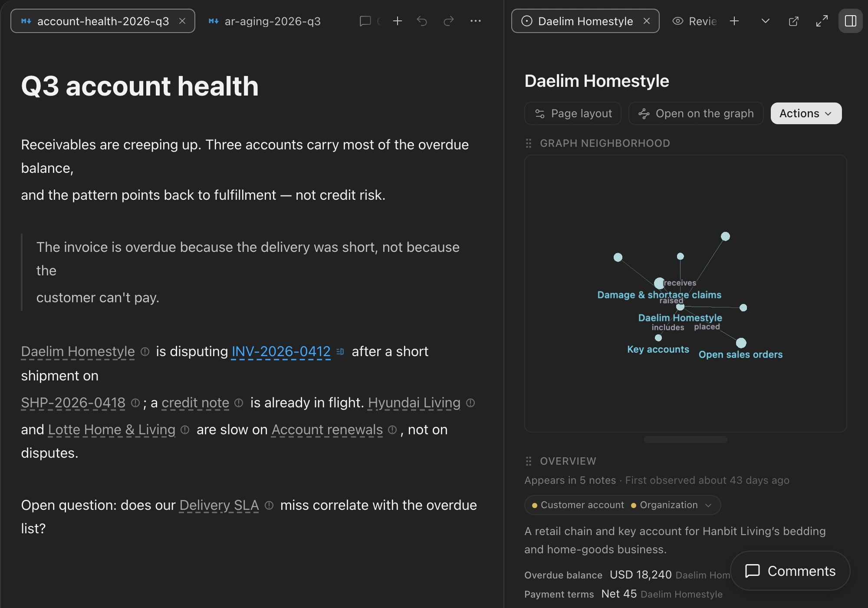
Task: Click the Daelim Homestyle panel title
Action: [x=597, y=81]
